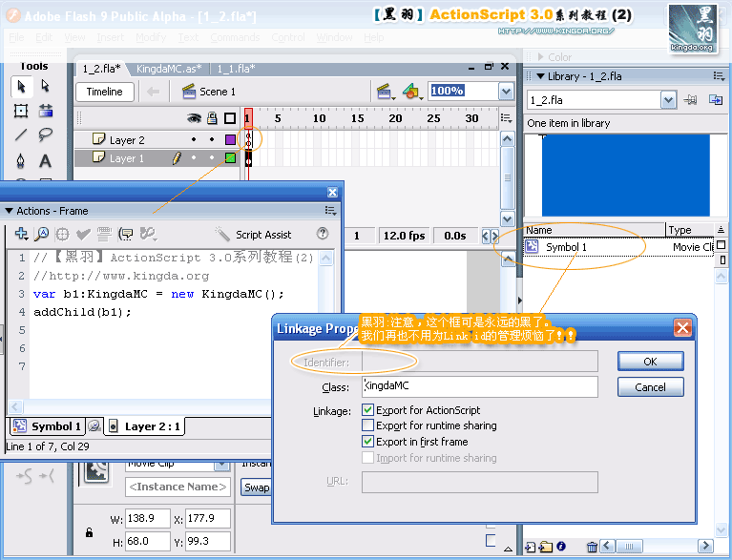The image size is (732, 560).
Task: Click Layer 2 purple outline color swatch
Action: pos(230,139)
